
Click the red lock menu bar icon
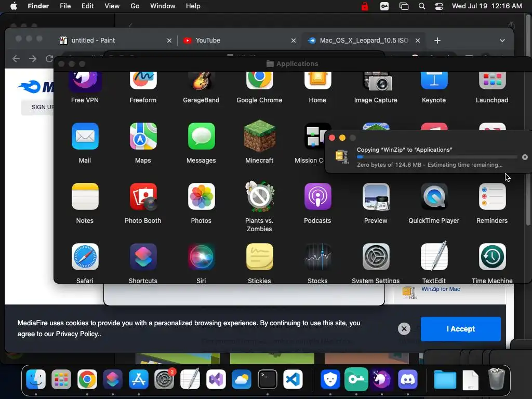pos(365,6)
